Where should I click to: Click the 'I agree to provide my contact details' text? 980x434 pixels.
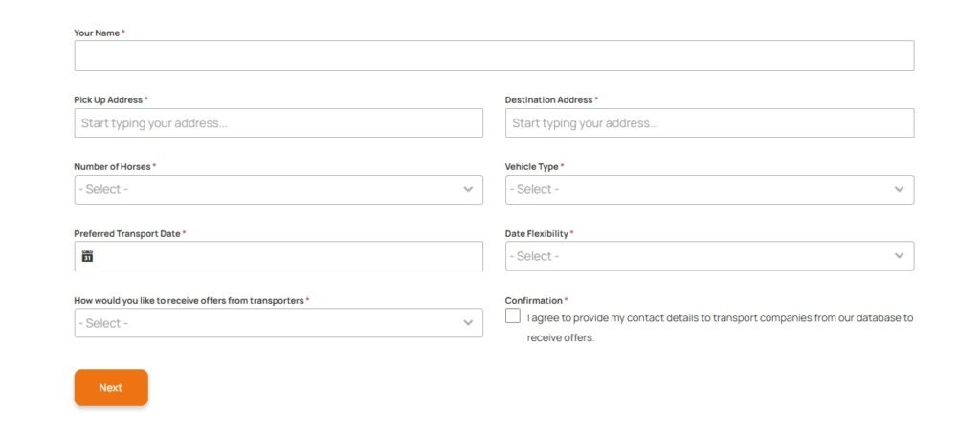point(719,317)
